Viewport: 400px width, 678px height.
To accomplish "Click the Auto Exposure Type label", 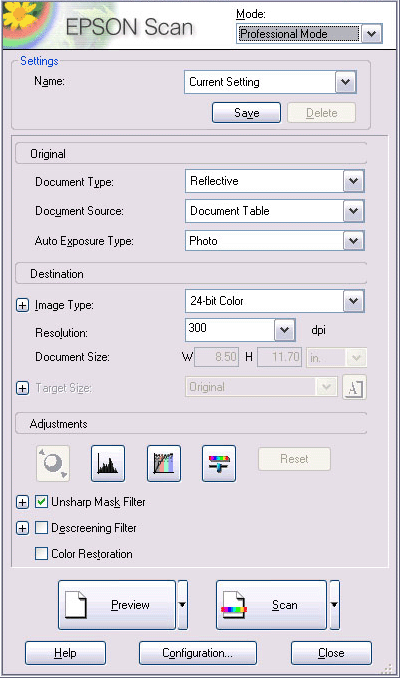I will tap(84, 241).
